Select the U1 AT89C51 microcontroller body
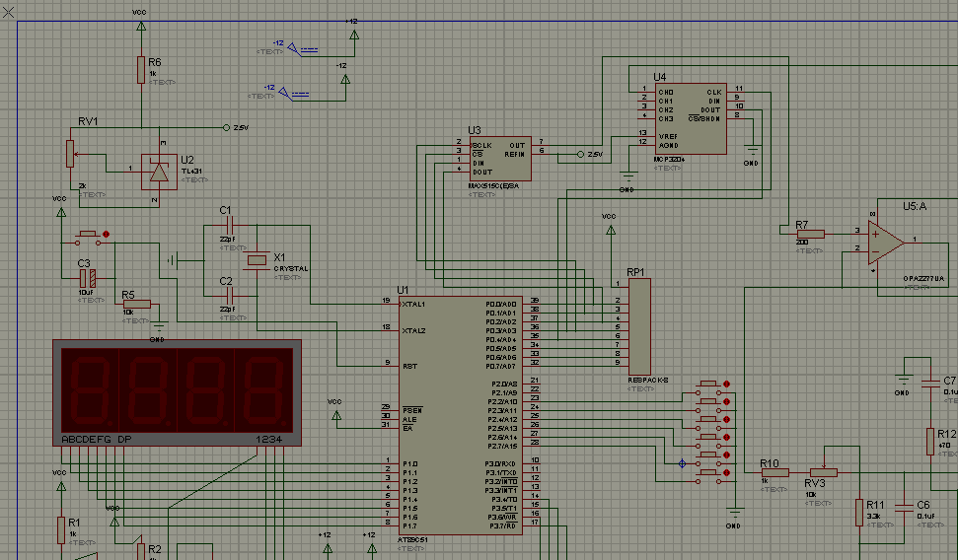The image size is (958, 560). (461, 415)
